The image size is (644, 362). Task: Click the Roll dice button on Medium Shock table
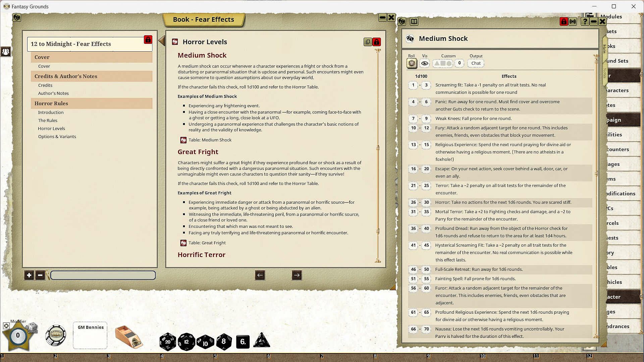click(x=412, y=63)
